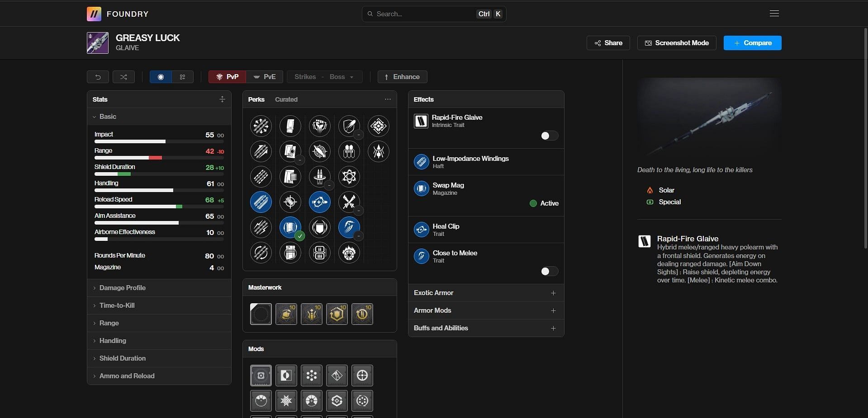
Task: Choose the crossed swords perk icon
Action: [349, 202]
